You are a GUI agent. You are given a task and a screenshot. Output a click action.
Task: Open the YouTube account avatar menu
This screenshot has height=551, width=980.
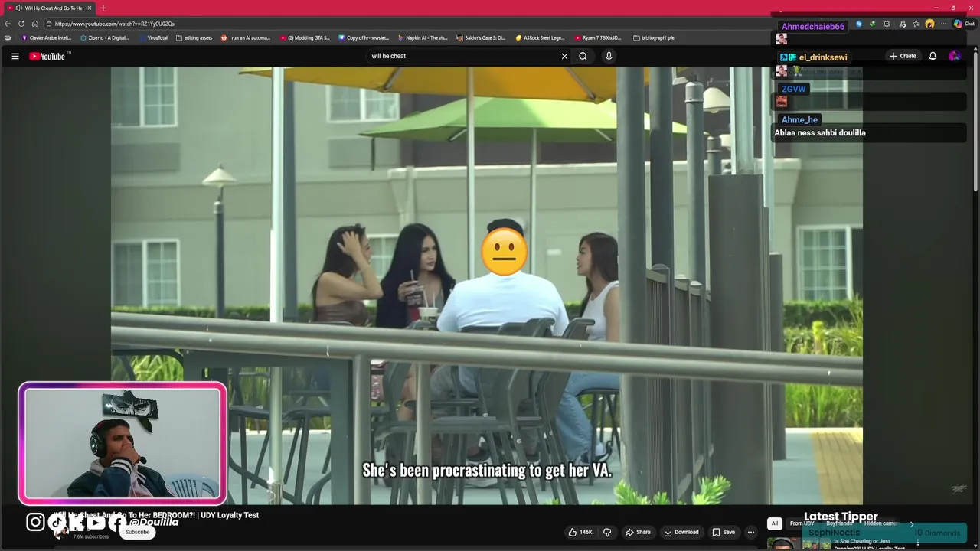point(954,56)
